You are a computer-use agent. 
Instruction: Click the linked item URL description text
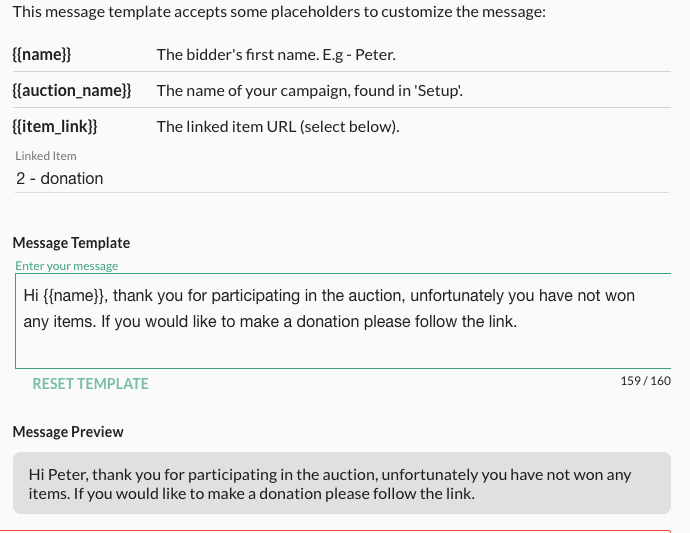[278, 127]
